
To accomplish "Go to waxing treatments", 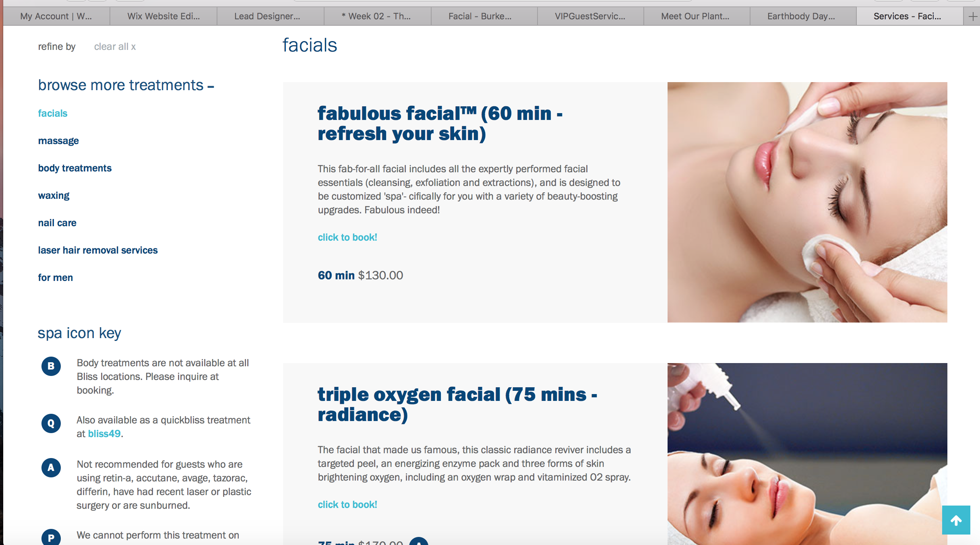I will 54,196.
